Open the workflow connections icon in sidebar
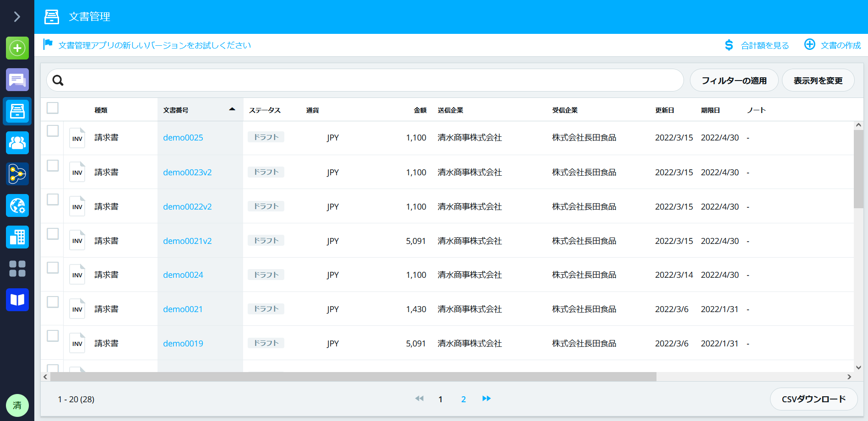 pos(17,174)
